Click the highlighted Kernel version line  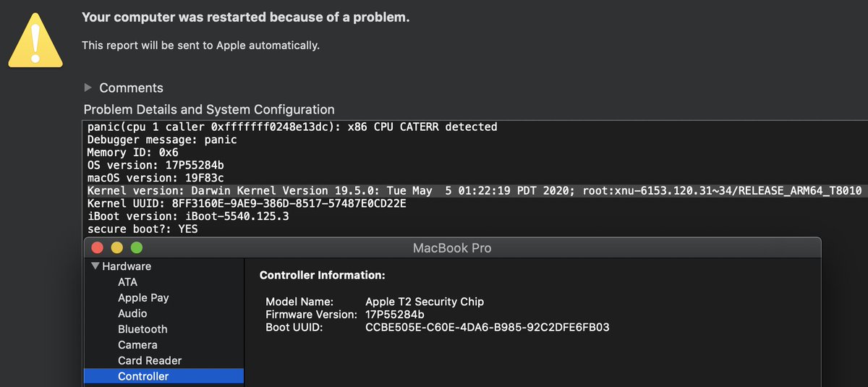coord(476,191)
